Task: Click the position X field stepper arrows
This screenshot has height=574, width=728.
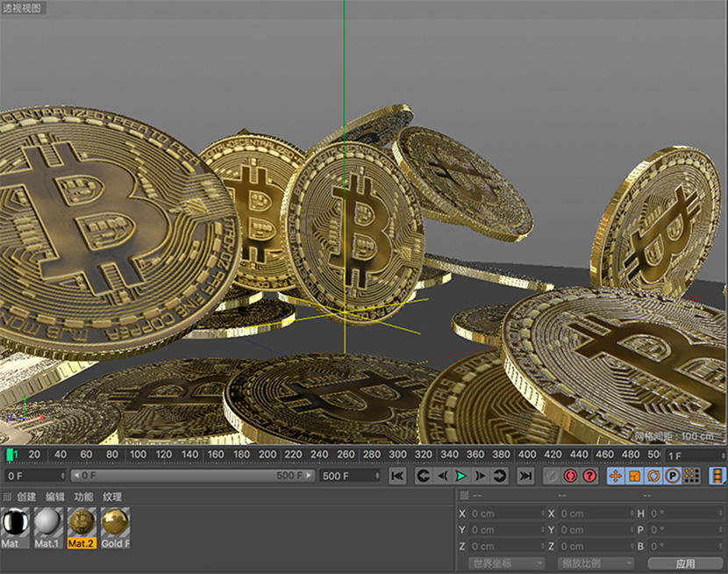Action: (542, 513)
